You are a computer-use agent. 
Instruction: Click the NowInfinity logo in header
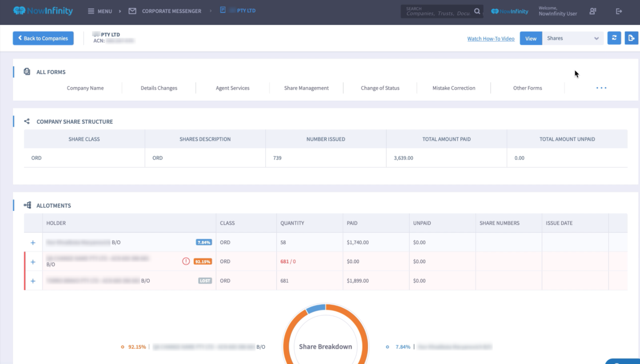pos(43,11)
